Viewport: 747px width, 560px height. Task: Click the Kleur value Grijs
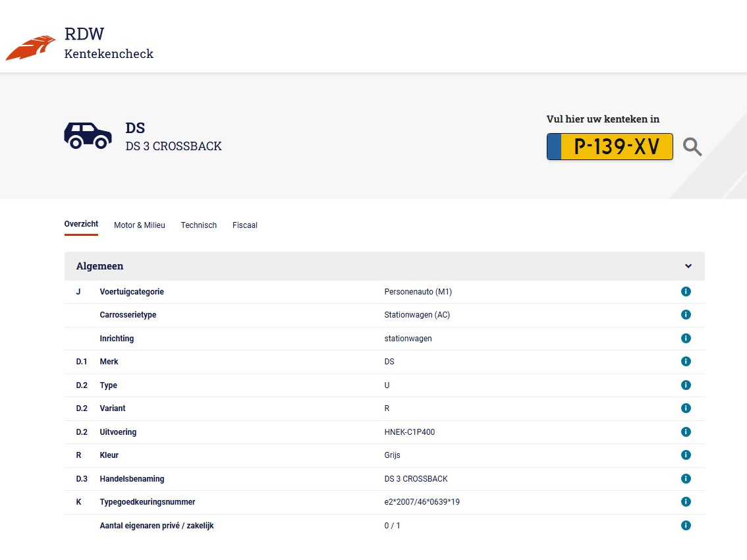[x=392, y=455]
